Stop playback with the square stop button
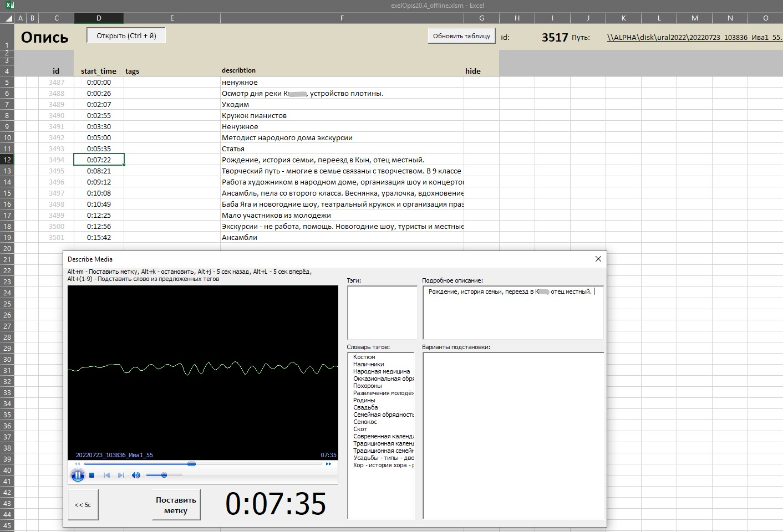The height and width of the screenshot is (532, 783). (x=92, y=475)
